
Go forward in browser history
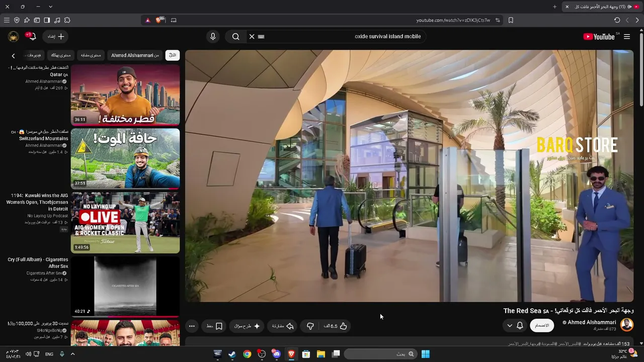click(x=627, y=20)
